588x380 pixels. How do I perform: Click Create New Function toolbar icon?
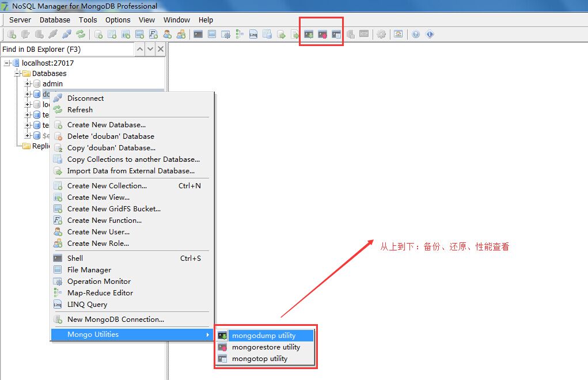pyautogui.click(x=153, y=35)
